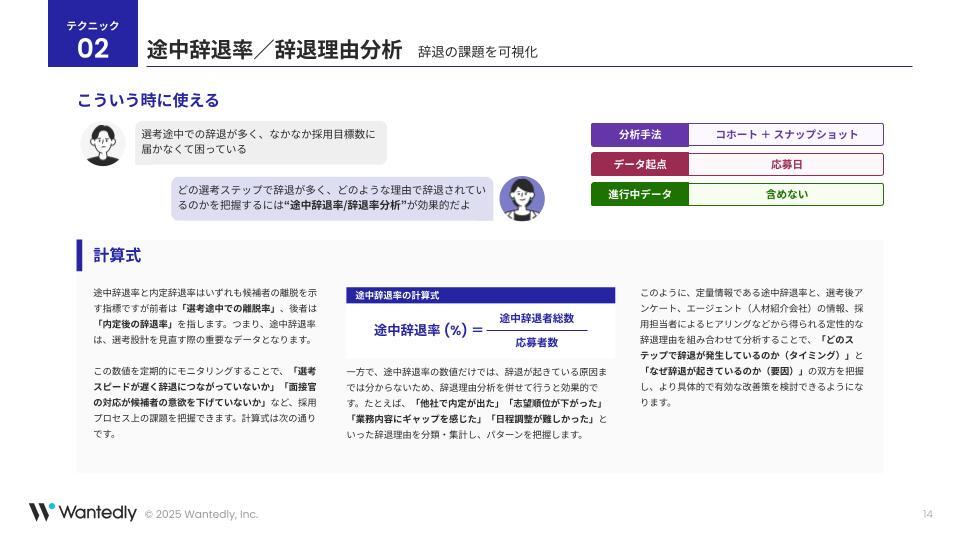Click the テクニック 02 badge
This screenshot has height=540, width=960.
point(93,34)
